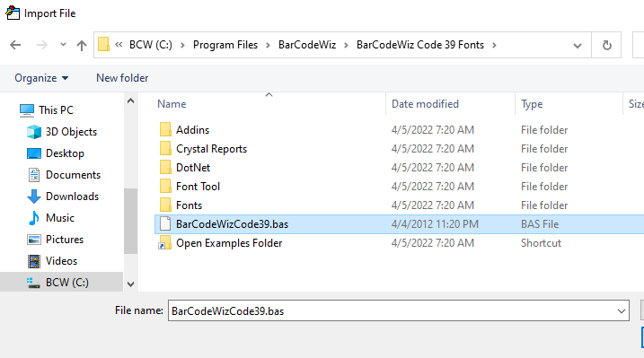Open Pictures in sidebar
Screen dimensions: 644x358
point(65,240)
